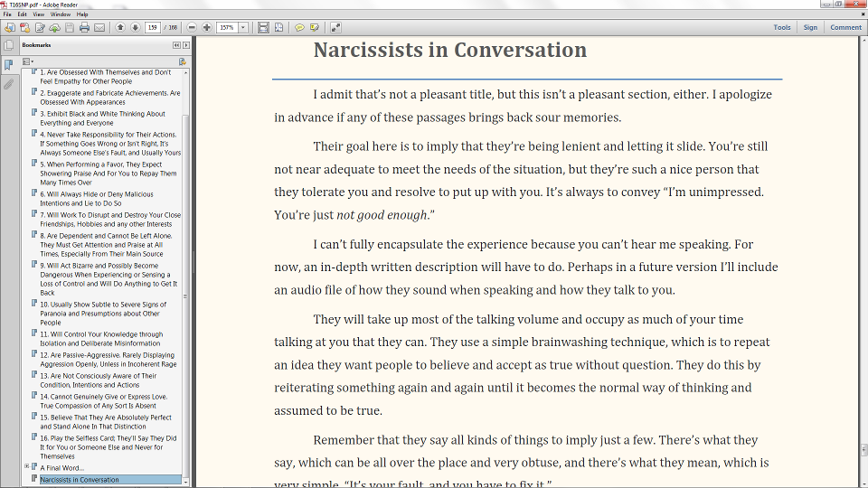Screen dimensions: 868x488
Task: Expand the 'A Final Word...' bookmark
Action: tap(27, 466)
